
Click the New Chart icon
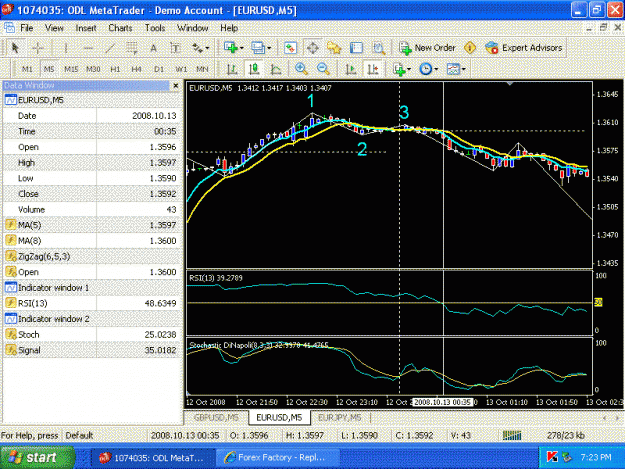click(x=231, y=48)
